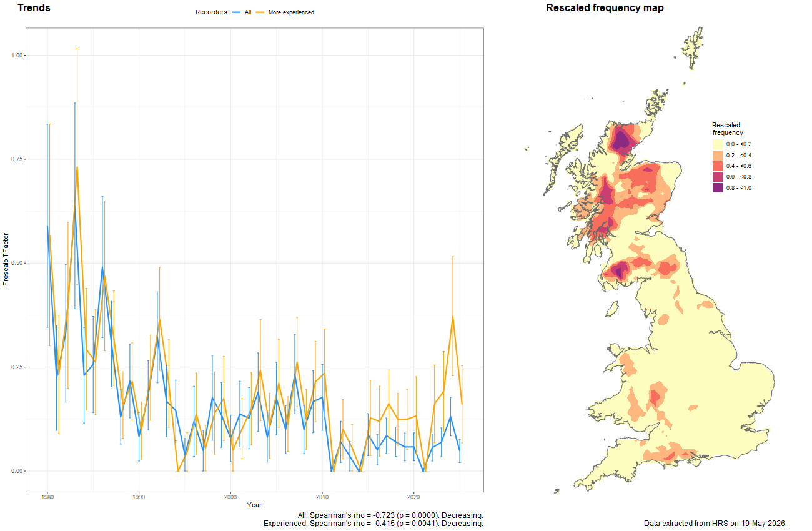This screenshot has width=812, height=531.
Task: Click the 2000 x-axis tick label
Action: pos(230,497)
